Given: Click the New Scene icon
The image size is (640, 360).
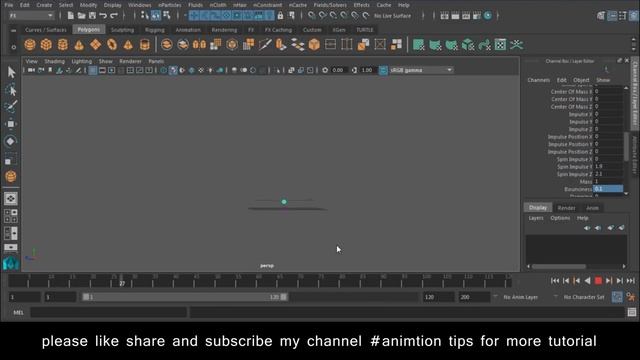Looking at the screenshot, I should (x=71, y=16).
